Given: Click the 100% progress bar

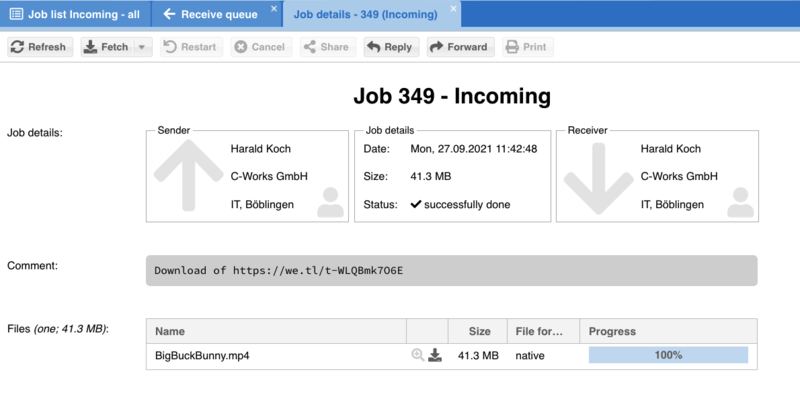Looking at the screenshot, I should tap(668, 355).
